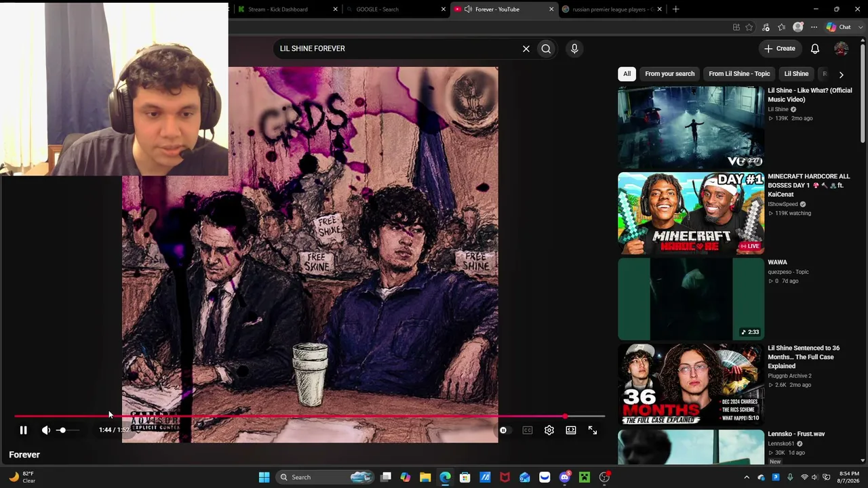Select the From your search chip

(x=670, y=74)
